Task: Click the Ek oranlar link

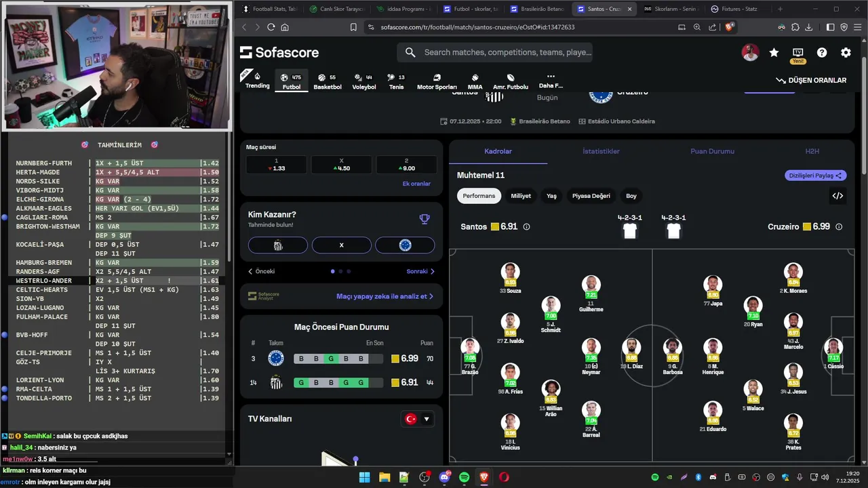Action: pos(416,184)
